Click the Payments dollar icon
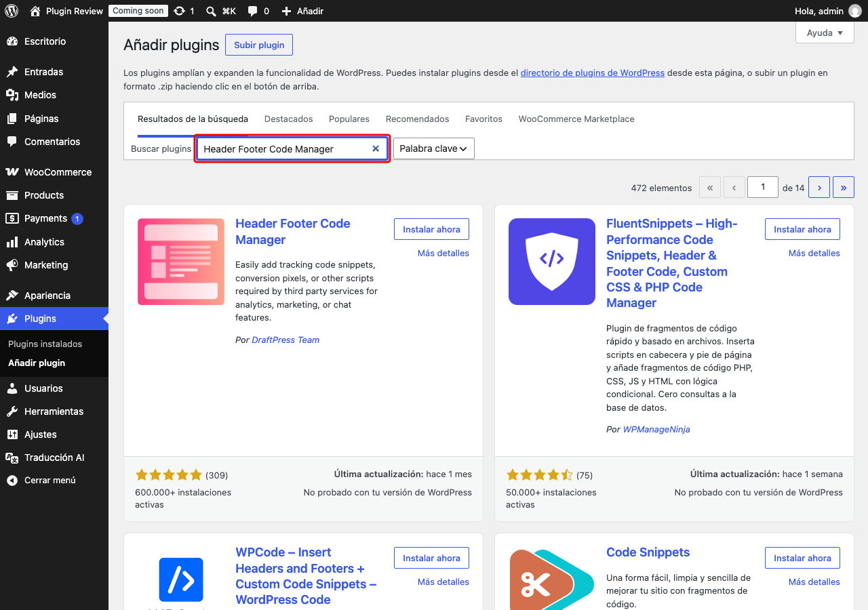This screenshot has height=610, width=868. coord(12,218)
